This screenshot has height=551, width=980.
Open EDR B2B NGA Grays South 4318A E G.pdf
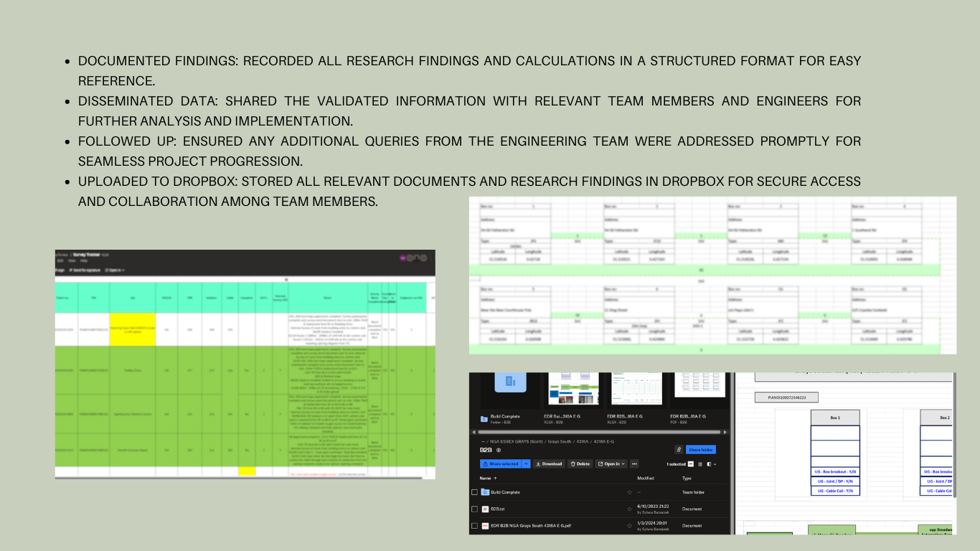pyautogui.click(x=531, y=526)
